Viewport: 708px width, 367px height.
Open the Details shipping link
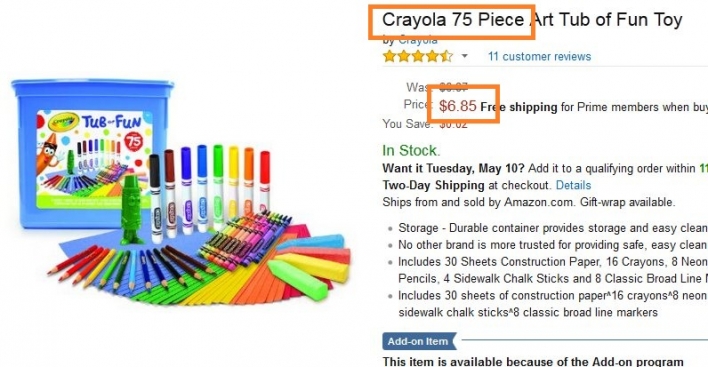click(x=573, y=185)
